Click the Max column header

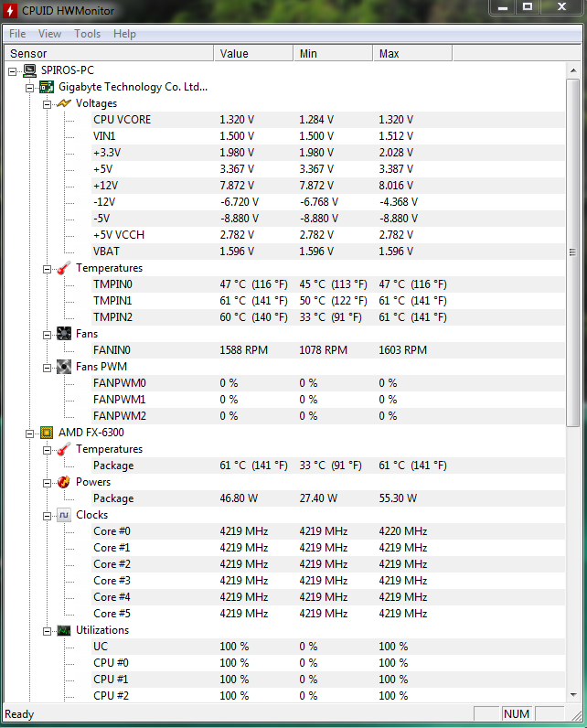pyautogui.click(x=412, y=53)
